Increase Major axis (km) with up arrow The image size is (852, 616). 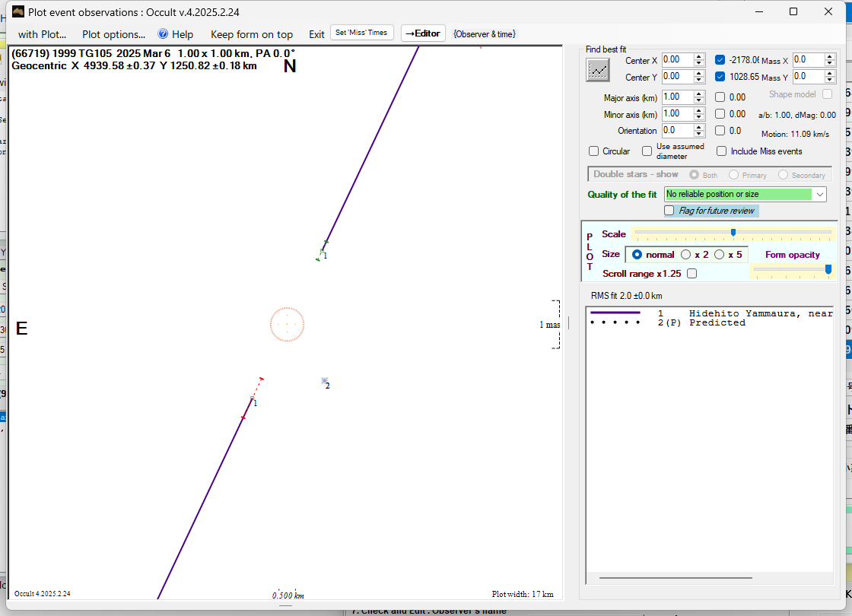(699, 94)
